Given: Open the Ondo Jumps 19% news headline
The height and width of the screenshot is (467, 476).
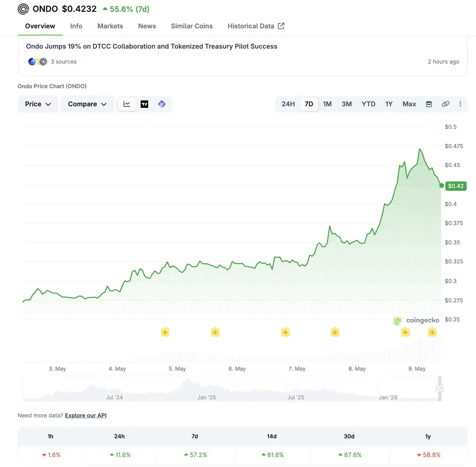Looking at the screenshot, I should (152, 46).
